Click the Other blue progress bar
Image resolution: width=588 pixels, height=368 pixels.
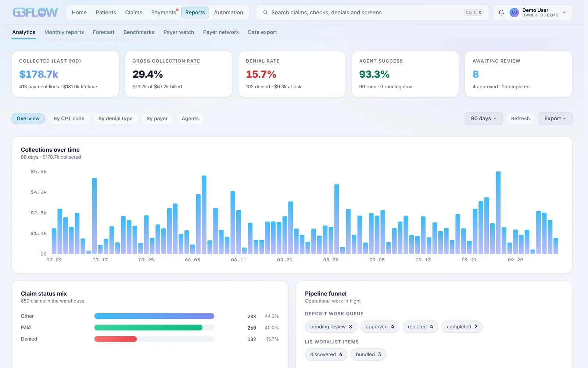tap(154, 316)
